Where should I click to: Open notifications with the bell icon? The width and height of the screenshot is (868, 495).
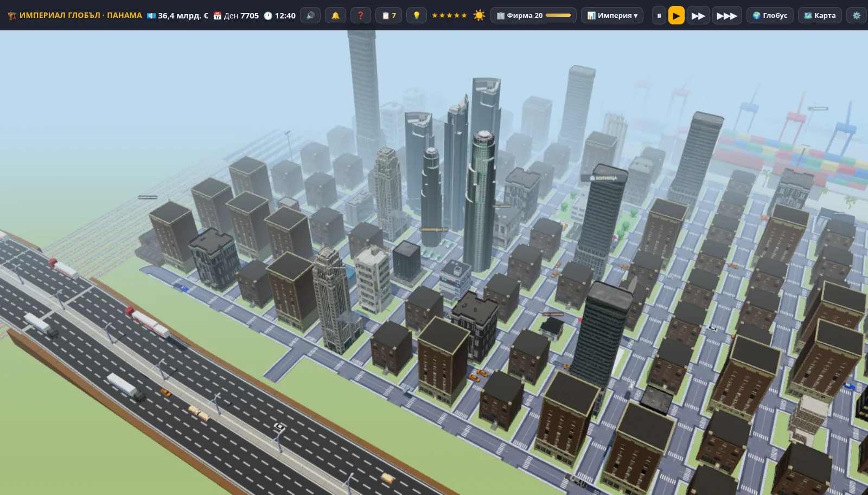(335, 15)
